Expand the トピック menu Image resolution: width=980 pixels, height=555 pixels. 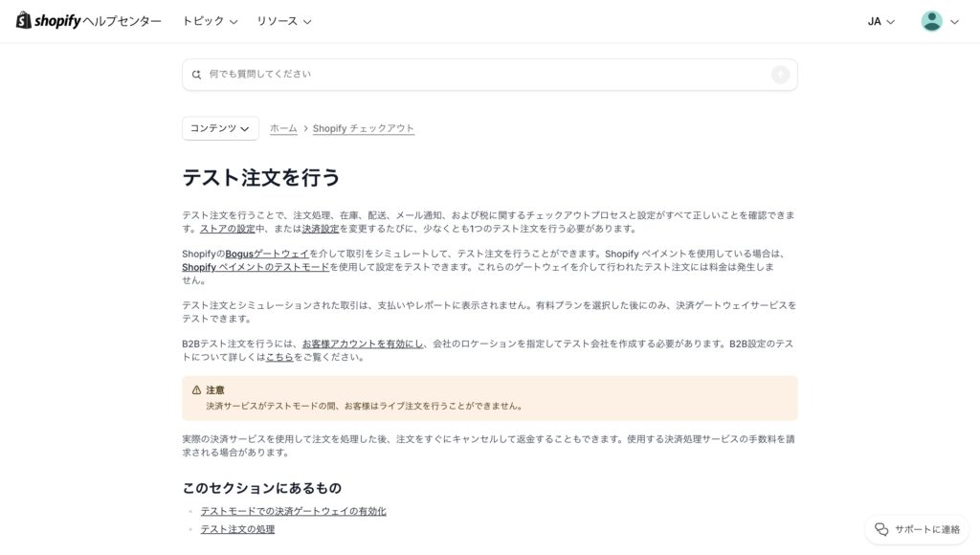coord(210,21)
